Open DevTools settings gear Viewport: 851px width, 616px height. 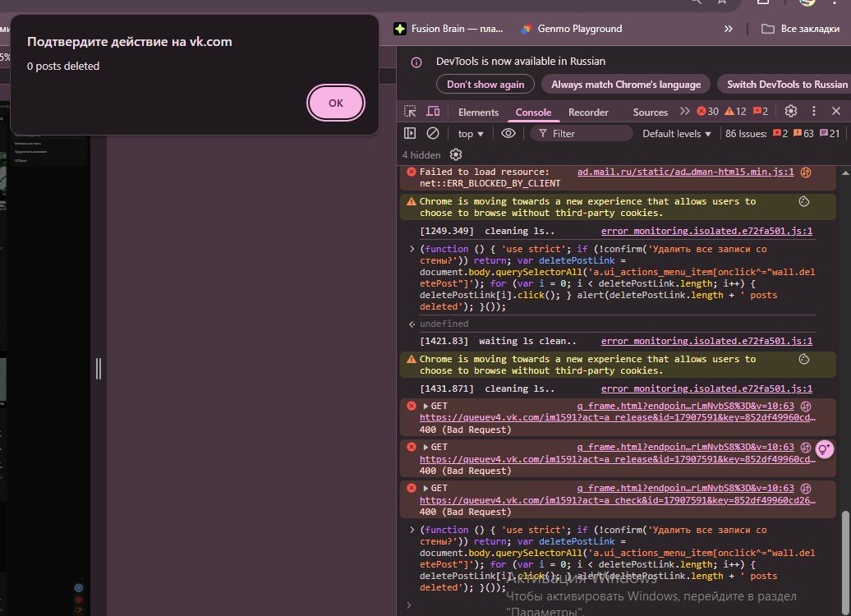[x=791, y=111]
